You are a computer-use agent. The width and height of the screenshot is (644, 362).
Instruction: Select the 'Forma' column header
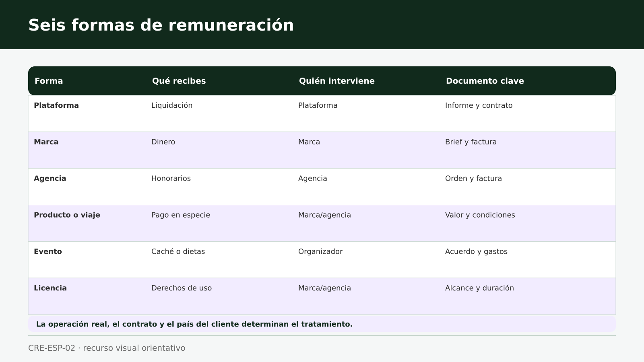coord(49,81)
